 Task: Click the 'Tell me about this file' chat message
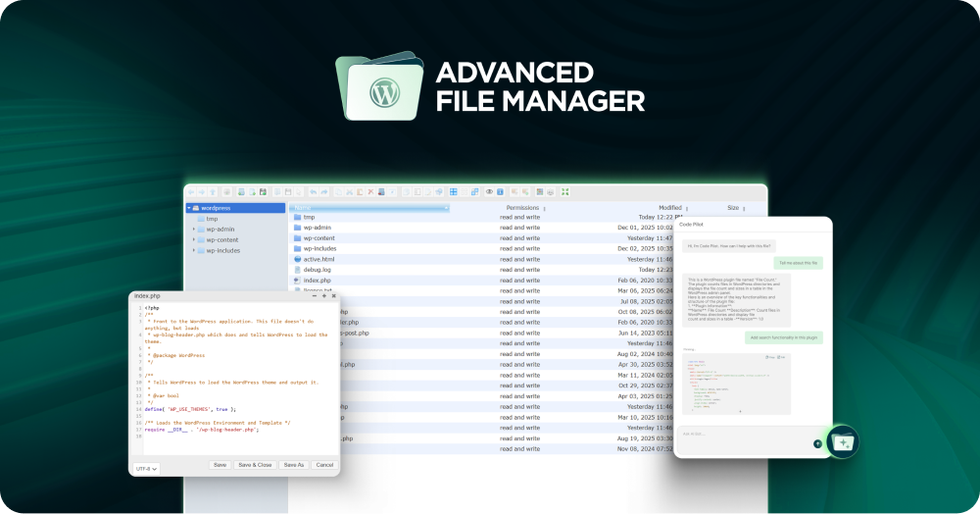click(798, 263)
